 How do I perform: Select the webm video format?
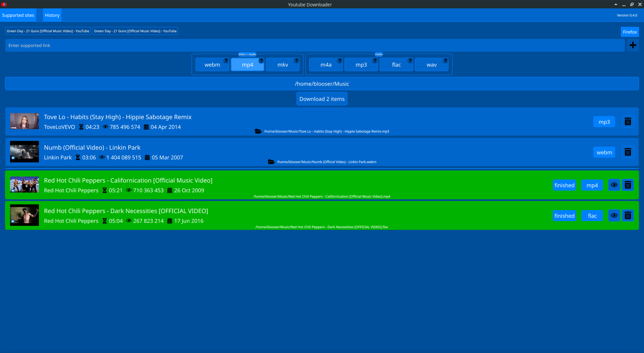pos(212,65)
